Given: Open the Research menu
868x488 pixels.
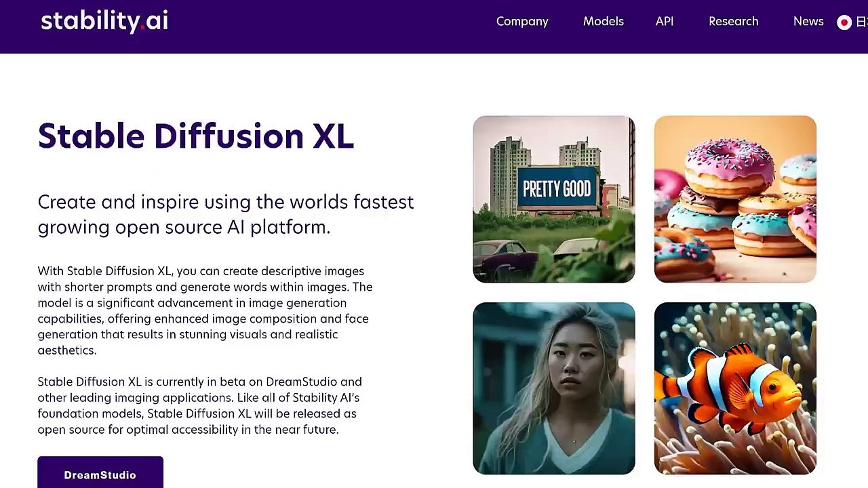Looking at the screenshot, I should [734, 22].
